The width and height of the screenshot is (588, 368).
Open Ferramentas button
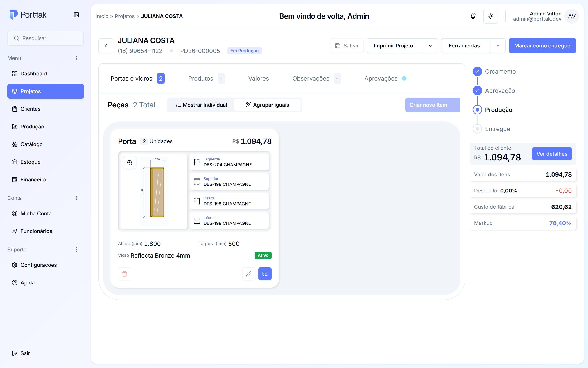pos(466,45)
